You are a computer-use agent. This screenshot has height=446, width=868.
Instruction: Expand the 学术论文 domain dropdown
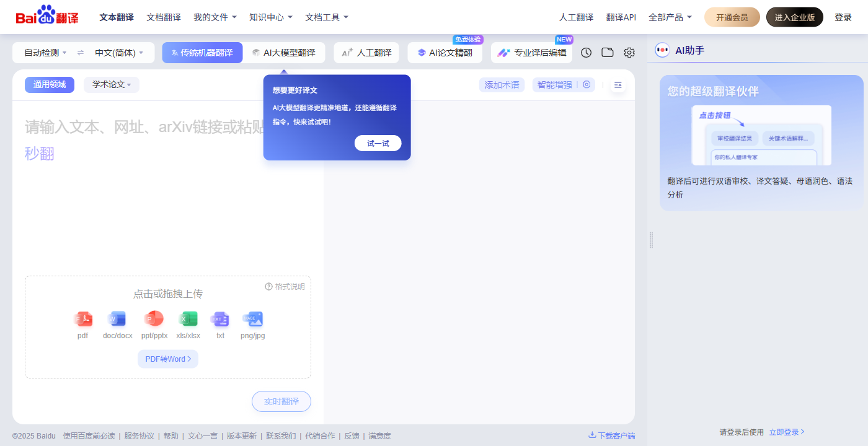pyautogui.click(x=112, y=85)
